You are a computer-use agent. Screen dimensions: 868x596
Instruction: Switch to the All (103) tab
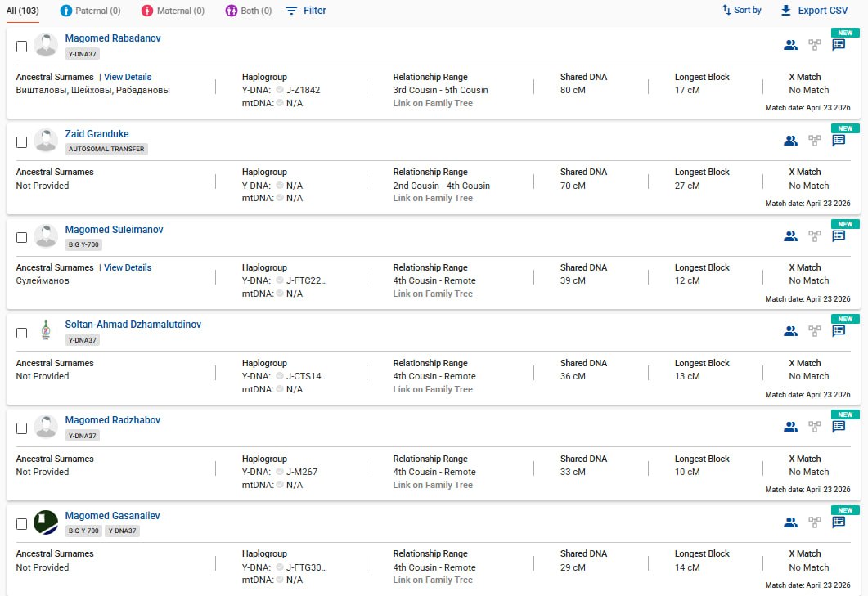23,11
